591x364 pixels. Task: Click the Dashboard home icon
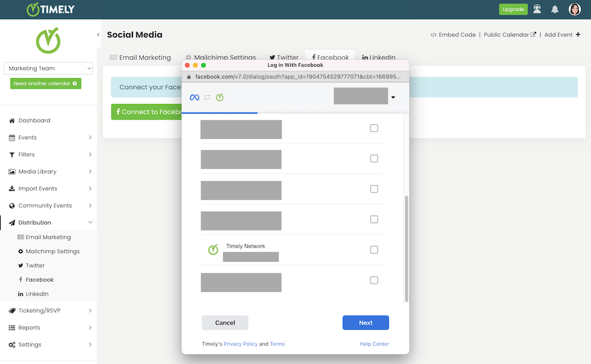(x=12, y=121)
